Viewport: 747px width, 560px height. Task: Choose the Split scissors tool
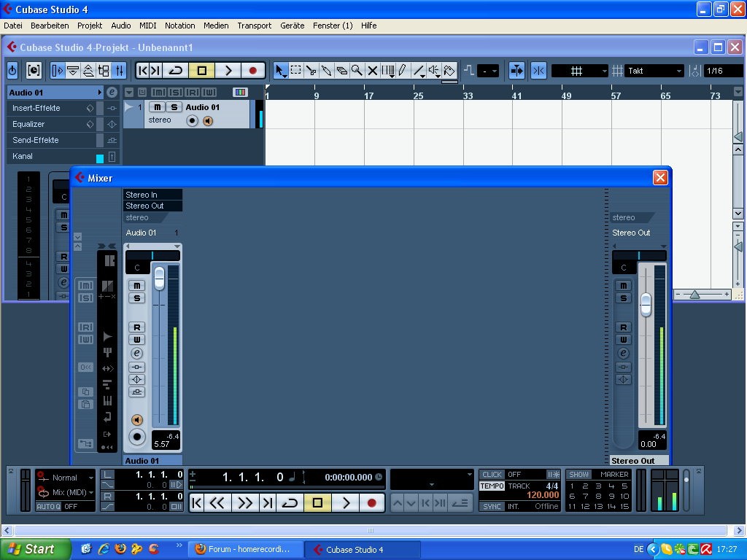tap(311, 71)
